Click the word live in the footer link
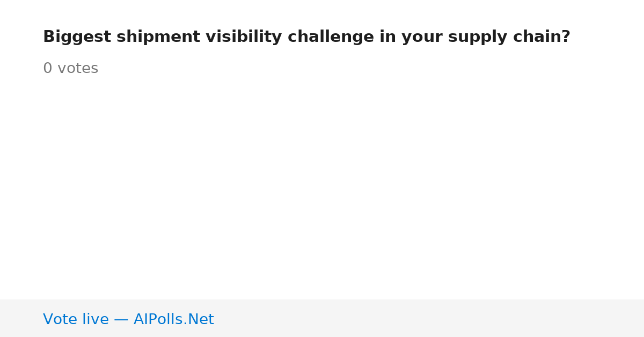The width and height of the screenshot is (644, 337). coord(95,319)
